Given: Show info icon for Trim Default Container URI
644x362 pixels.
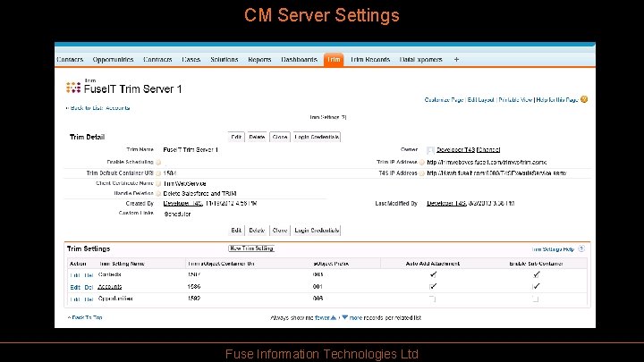Looking at the screenshot, I should coord(158,173).
